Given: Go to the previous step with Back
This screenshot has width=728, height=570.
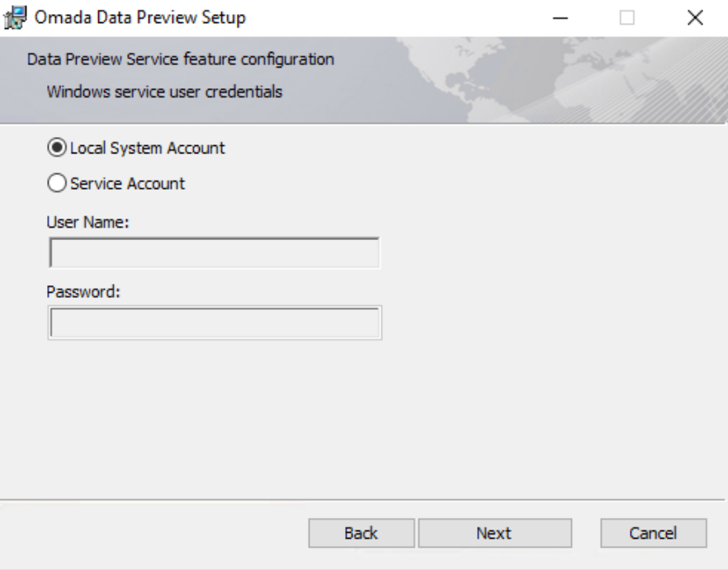Looking at the screenshot, I should [362, 533].
